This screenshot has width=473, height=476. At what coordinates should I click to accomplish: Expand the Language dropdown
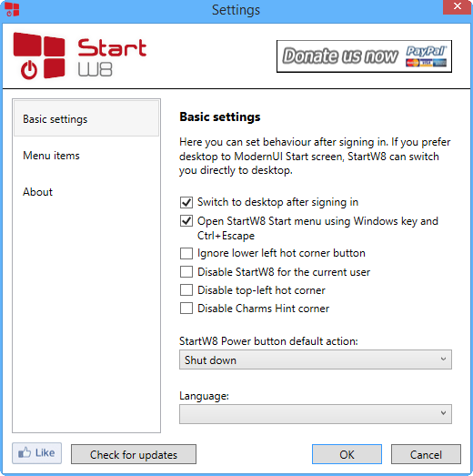point(316,414)
